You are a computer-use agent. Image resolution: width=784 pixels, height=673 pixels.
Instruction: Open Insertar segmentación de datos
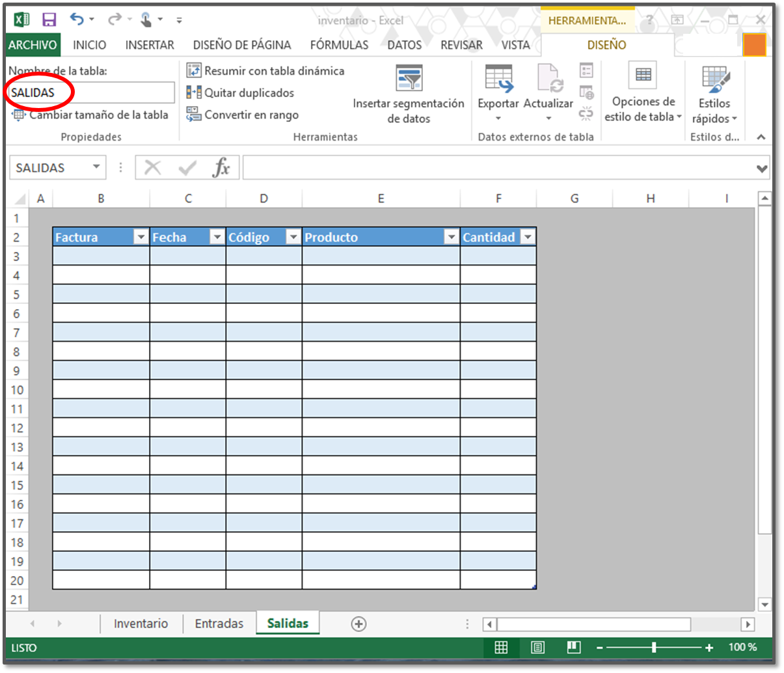pyautogui.click(x=409, y=94)
